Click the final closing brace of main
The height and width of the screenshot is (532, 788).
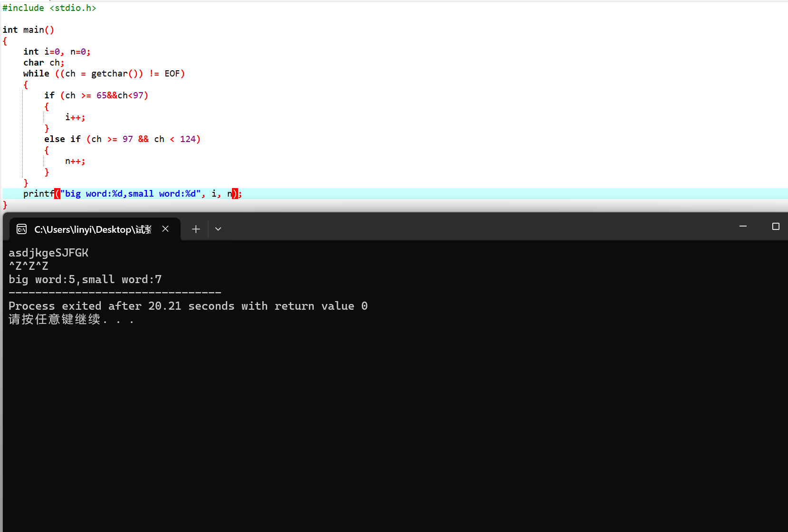[5, 205]
